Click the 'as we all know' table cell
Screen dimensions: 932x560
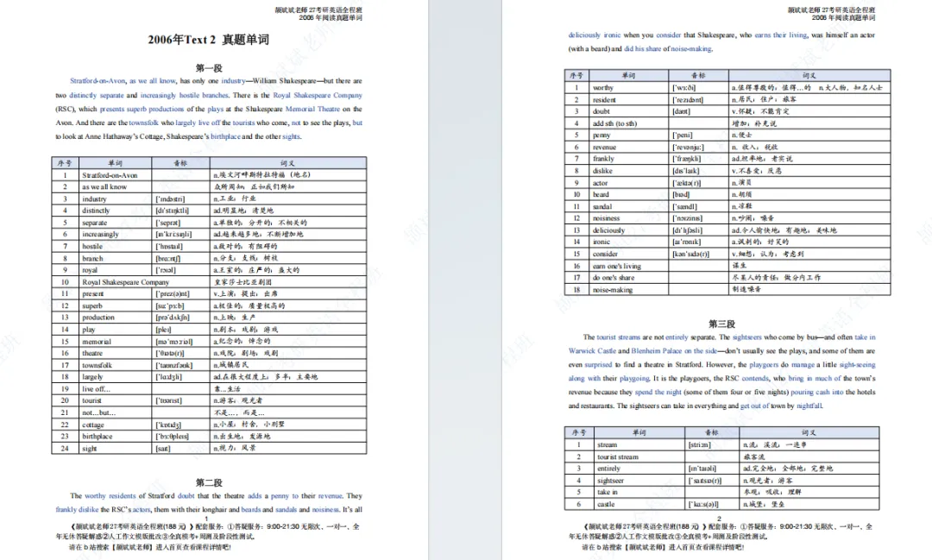pos(116,186)
